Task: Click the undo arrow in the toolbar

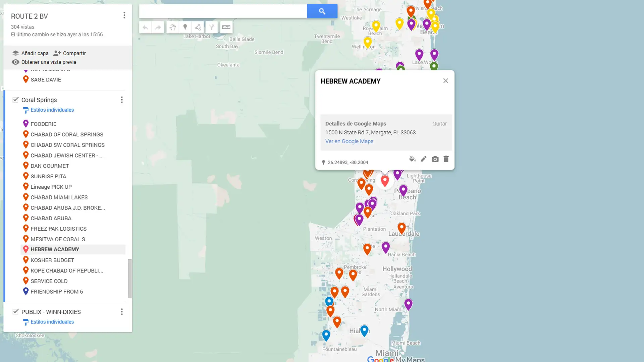Action: click(x=145, y=27)
